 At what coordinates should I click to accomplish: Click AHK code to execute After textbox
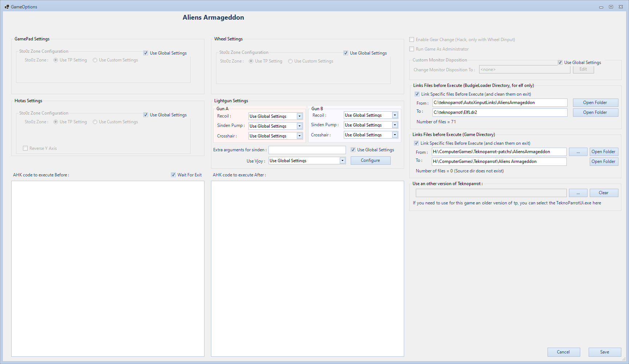point(307,269)
